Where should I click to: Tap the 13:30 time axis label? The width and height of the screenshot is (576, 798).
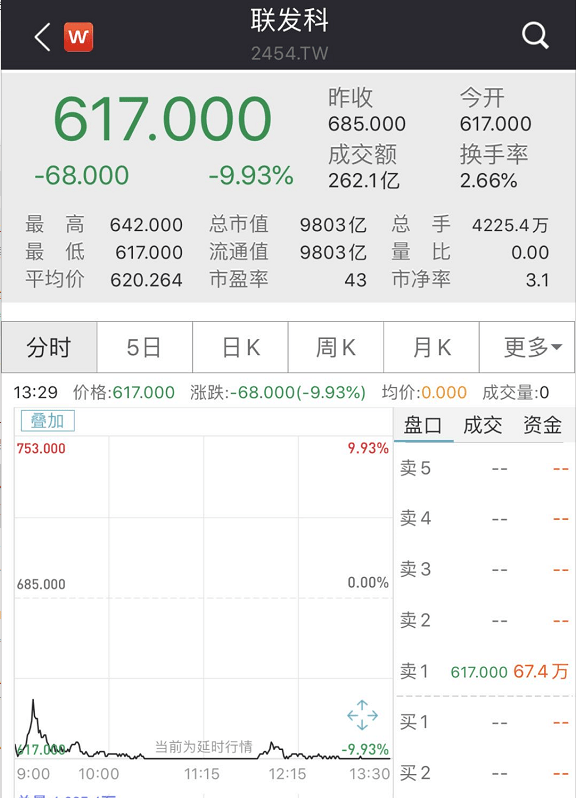tap(369, 774)
